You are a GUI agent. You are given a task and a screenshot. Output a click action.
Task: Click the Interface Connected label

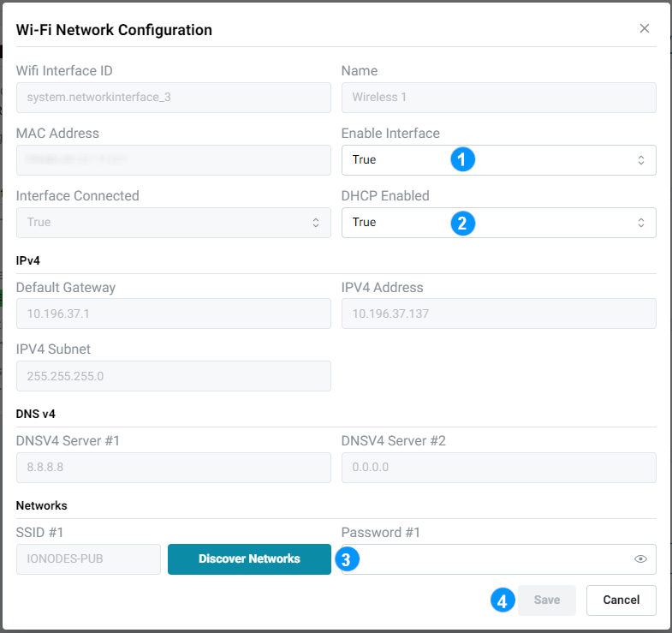click(x=78, y=196)
